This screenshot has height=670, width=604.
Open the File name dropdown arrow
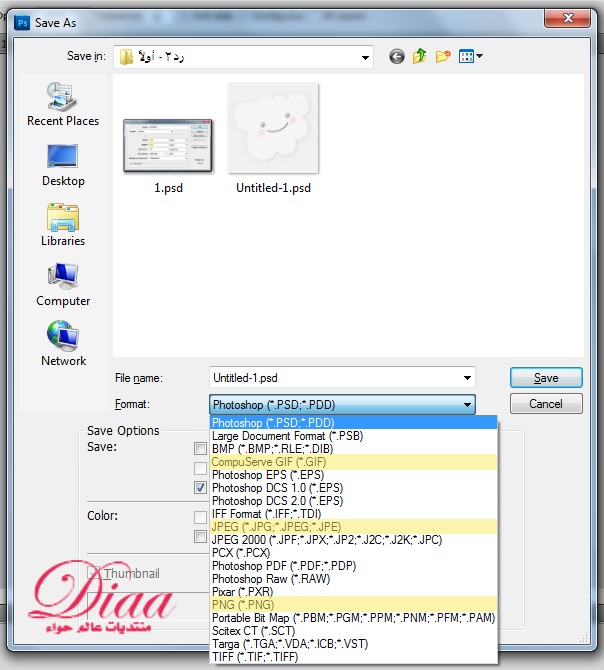[467, 378]
